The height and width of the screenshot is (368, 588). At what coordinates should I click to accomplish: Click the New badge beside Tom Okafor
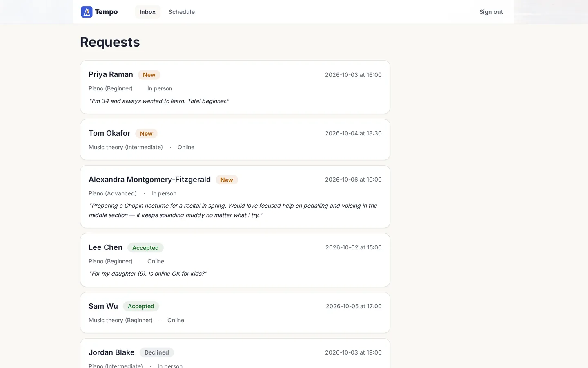146,134
